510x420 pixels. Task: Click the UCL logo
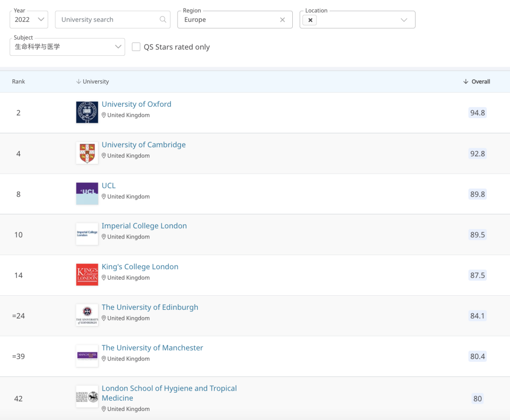click(x=87, y=194)
